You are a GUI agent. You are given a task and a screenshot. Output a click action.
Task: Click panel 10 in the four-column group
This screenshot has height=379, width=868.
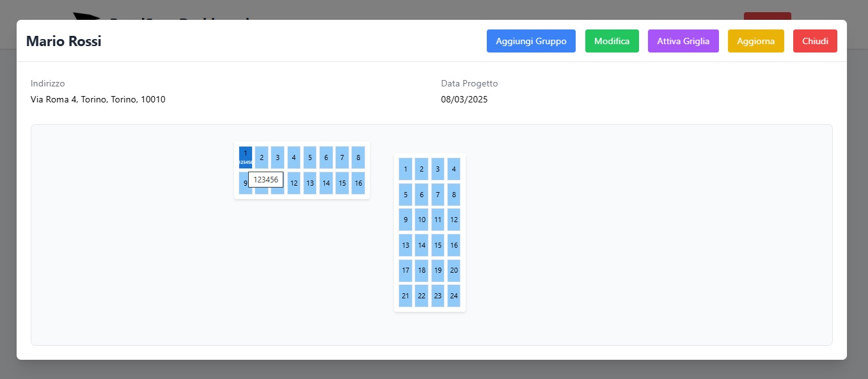(x=422, y=220)
